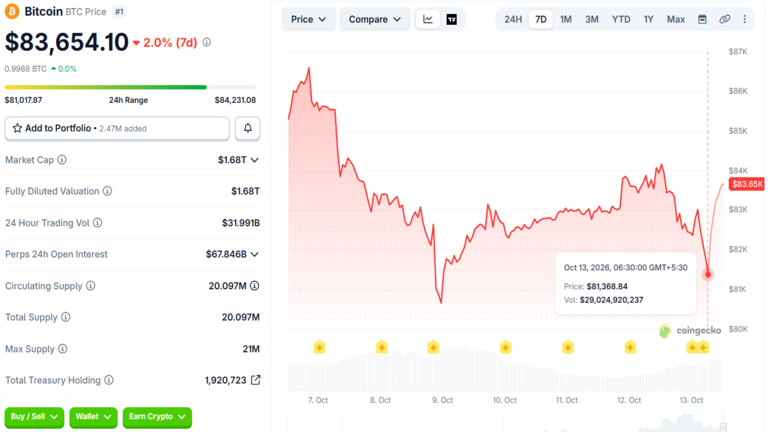The image size is (768, 432).
Task: Select the 1M time range tab
Action: pos(566,20)
